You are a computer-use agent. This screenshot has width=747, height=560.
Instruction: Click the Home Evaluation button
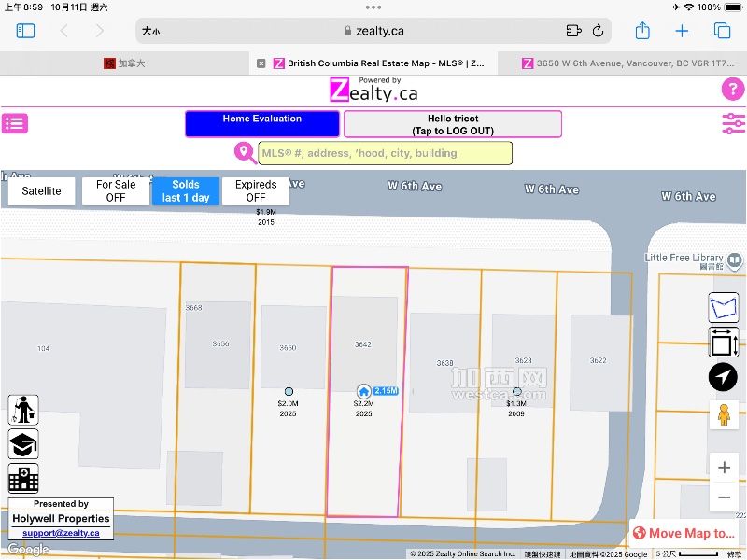point(262,124)
